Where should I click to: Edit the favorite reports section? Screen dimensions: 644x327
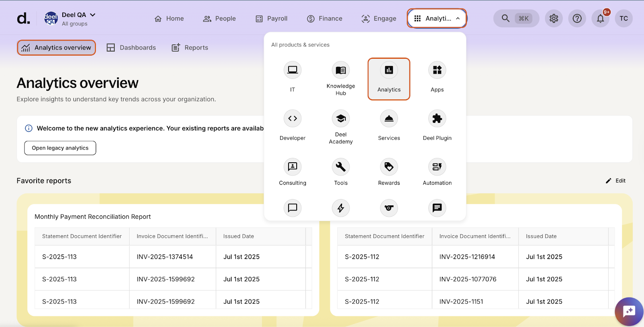[616, 181]
